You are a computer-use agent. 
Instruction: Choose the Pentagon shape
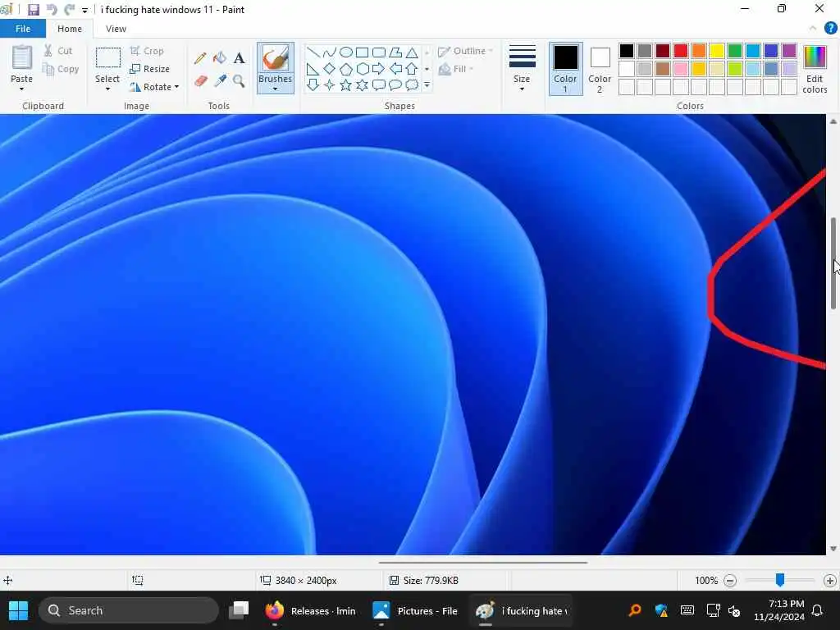[346, 69]
